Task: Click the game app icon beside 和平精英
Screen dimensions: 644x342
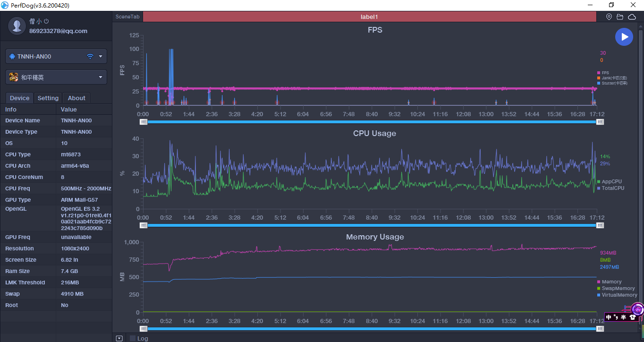Action: click(13, 77)
